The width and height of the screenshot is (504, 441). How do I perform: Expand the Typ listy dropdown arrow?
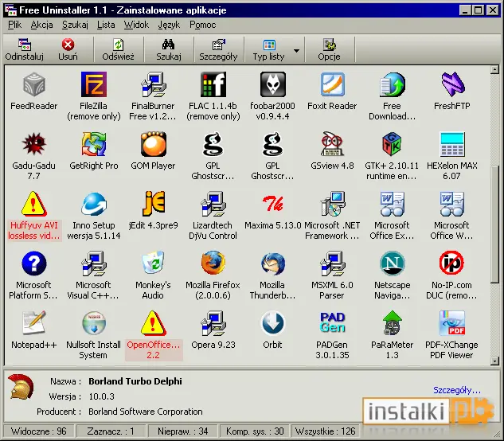pyautogui.click(x=296, y=50)
